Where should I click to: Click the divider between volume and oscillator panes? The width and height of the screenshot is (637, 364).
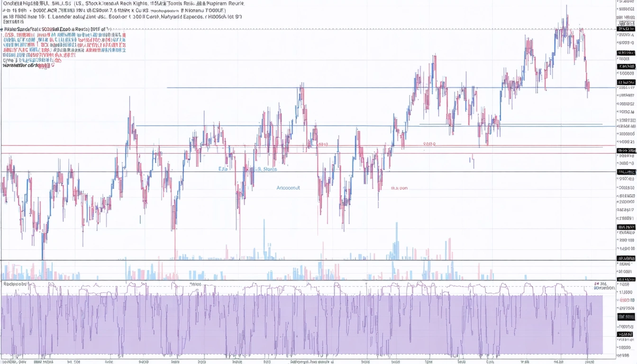(x=303, y=280)
